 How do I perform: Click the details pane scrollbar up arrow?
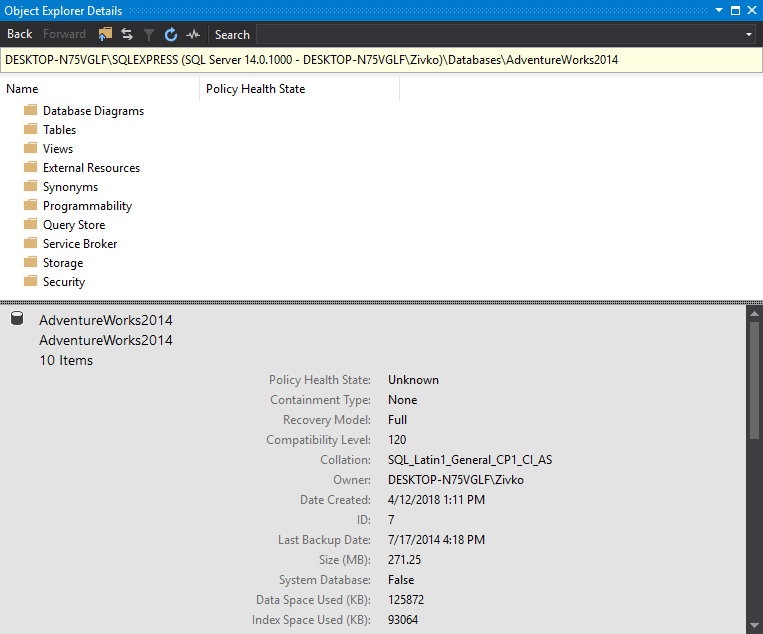754,314
